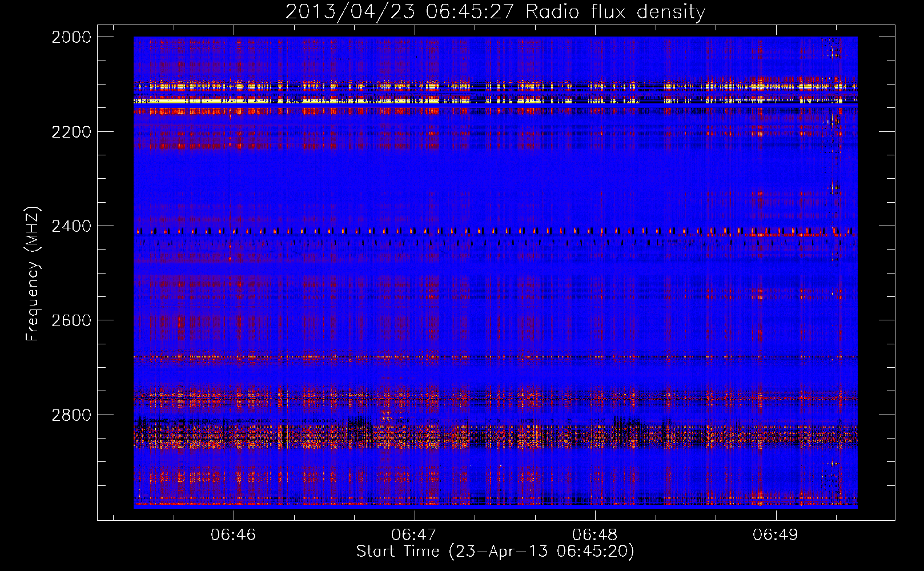This screenshot has width=924, height=571.
Task: Select the 2200 frequency axis label
Action: point(71,132)
